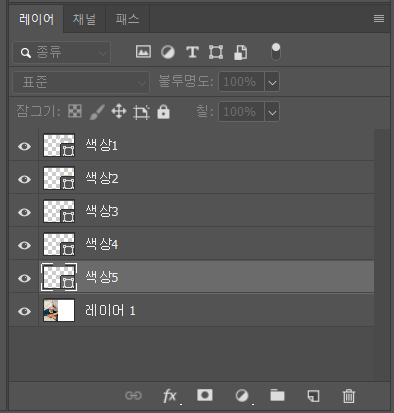The width and height of the screenshot is (394, 413).
Task: Click the 칠 100% value field
Action: [x=241, y=112]
